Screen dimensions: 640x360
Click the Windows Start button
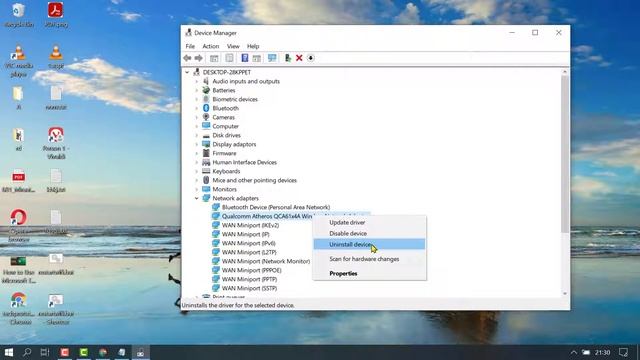(x=9, y=352)
